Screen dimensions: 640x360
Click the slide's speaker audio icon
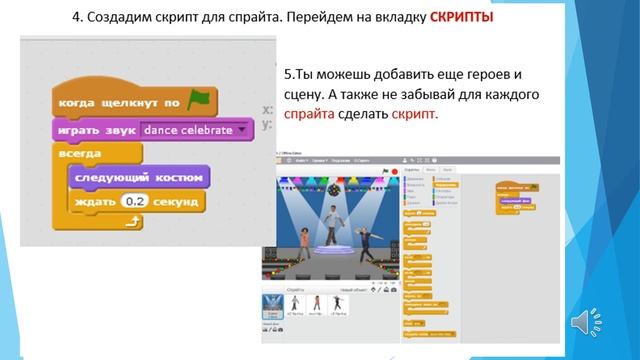click(x=587, y=322)
